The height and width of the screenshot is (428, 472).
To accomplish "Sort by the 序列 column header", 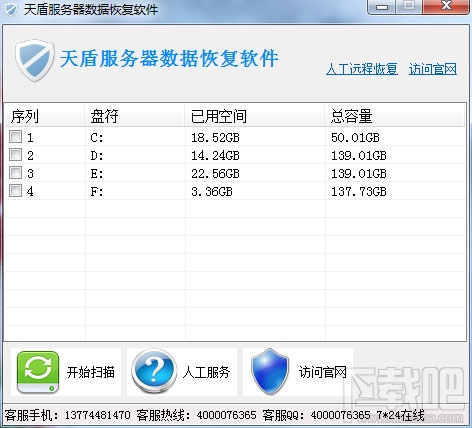I will tap(45, 116).
